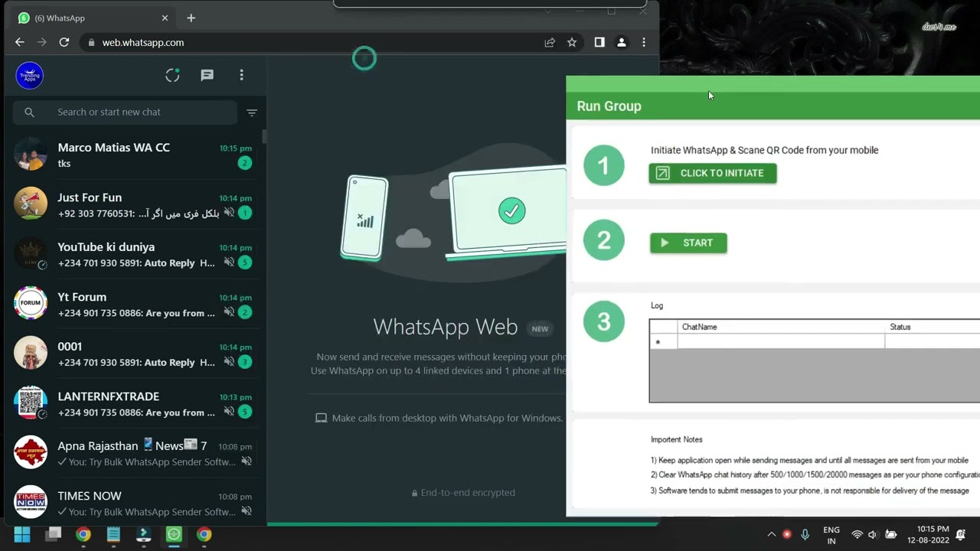Click the WhatsApp chat list scrollbar
The image size is (980, 551).
(x=264, y=137)
